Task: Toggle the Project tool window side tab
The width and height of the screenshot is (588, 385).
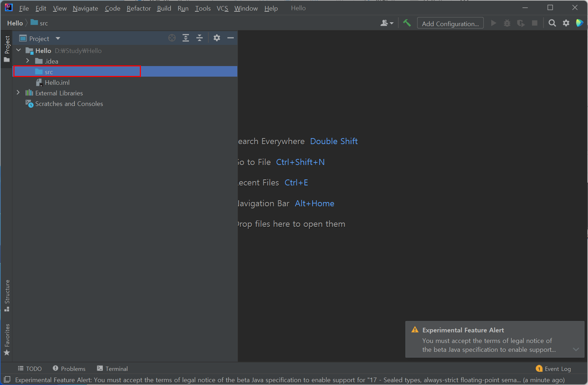Action: (7, 49)
